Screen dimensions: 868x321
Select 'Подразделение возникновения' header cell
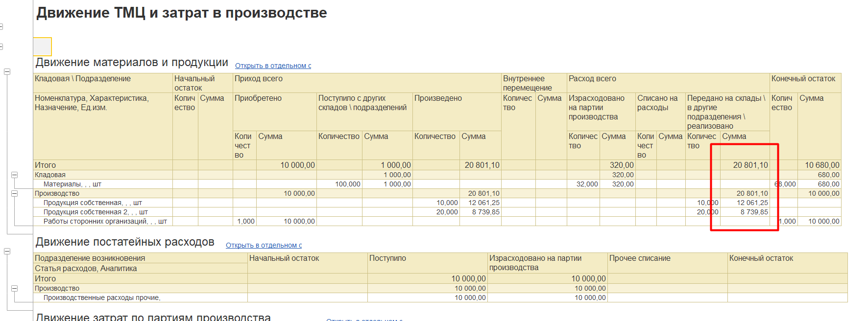click(140, 258)
